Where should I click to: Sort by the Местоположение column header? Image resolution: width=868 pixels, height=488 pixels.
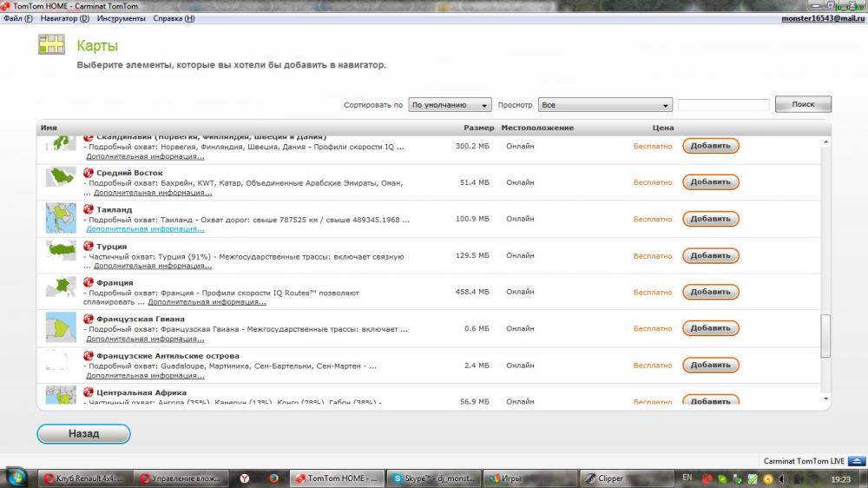[x=537, y=128]
